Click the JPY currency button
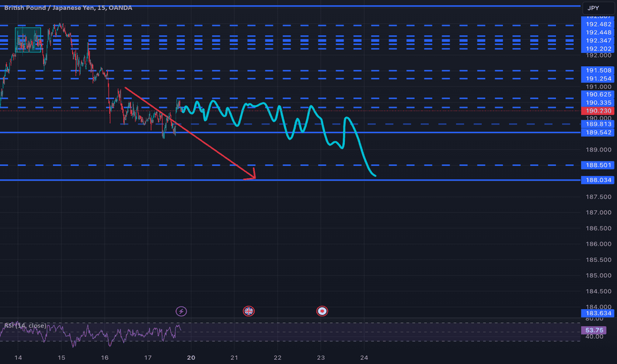 [x=598, y=8]
